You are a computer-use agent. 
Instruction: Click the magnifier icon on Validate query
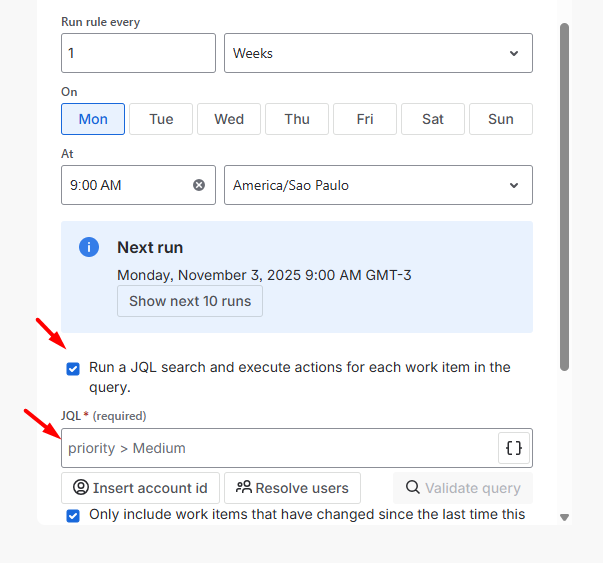[x=412, y=488]
